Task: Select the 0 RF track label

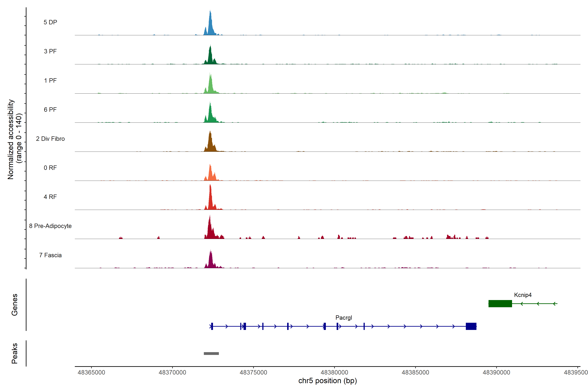Action: [x=50, y=168]
